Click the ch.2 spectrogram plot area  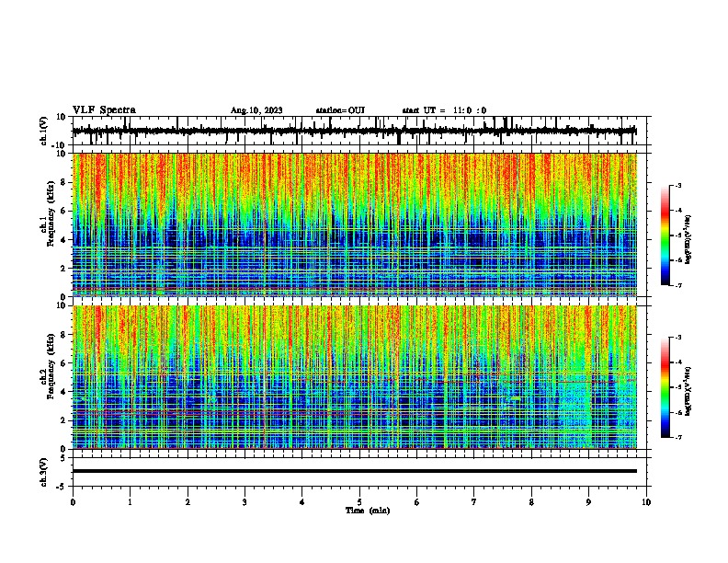pos(355,377)
